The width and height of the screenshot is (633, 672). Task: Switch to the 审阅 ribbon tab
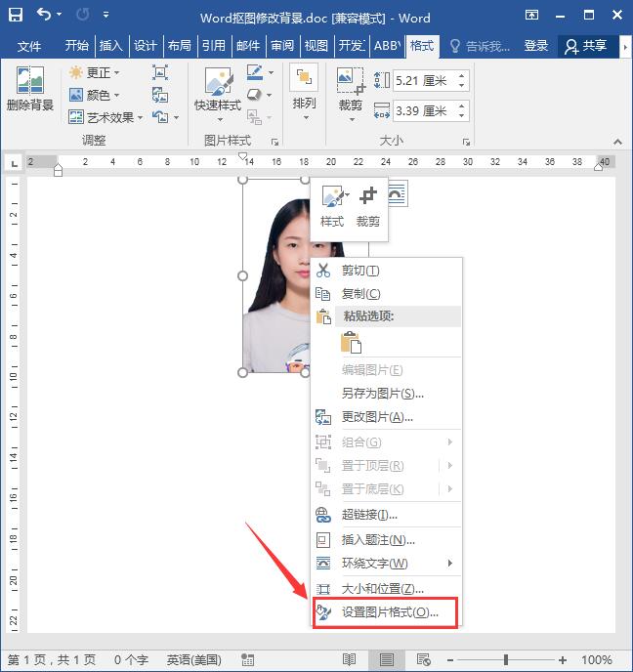281,46
